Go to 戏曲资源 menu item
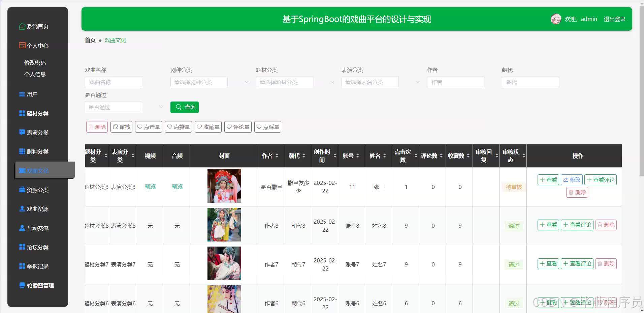Screen dimensions: 644x313 (x=38, y=209)
